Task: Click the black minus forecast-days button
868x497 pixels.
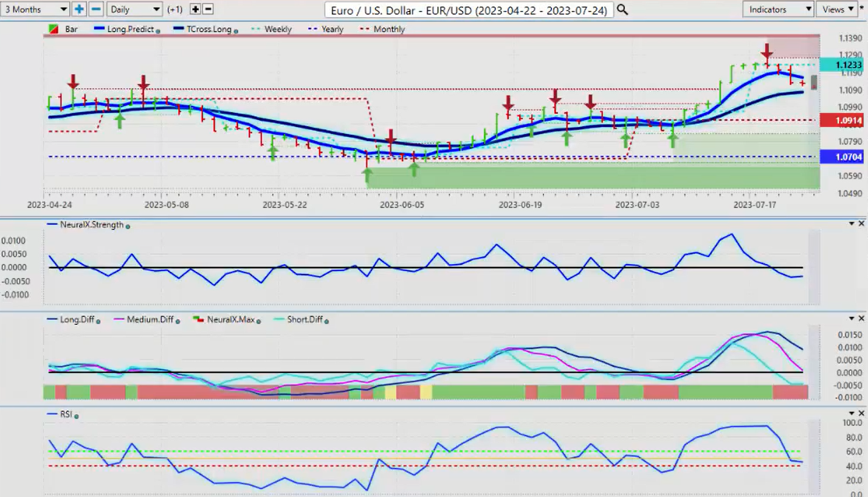Action: click(208, 9)
